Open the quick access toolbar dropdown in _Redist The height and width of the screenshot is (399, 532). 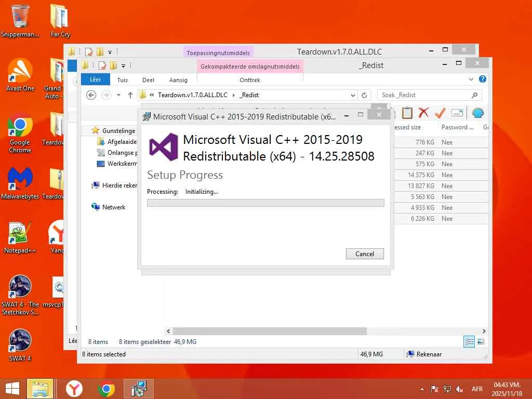click(x=123, y=66)
